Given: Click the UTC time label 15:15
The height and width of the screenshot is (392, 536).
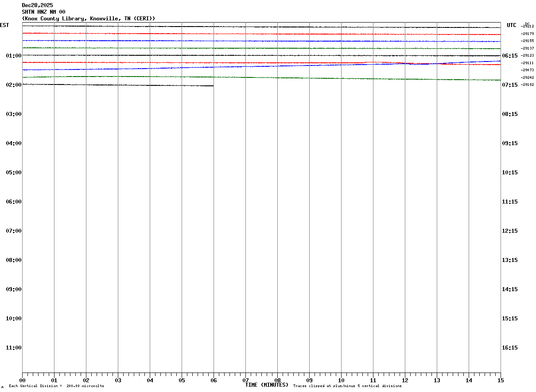Looking at the screenshot, I should pos(510,319).
